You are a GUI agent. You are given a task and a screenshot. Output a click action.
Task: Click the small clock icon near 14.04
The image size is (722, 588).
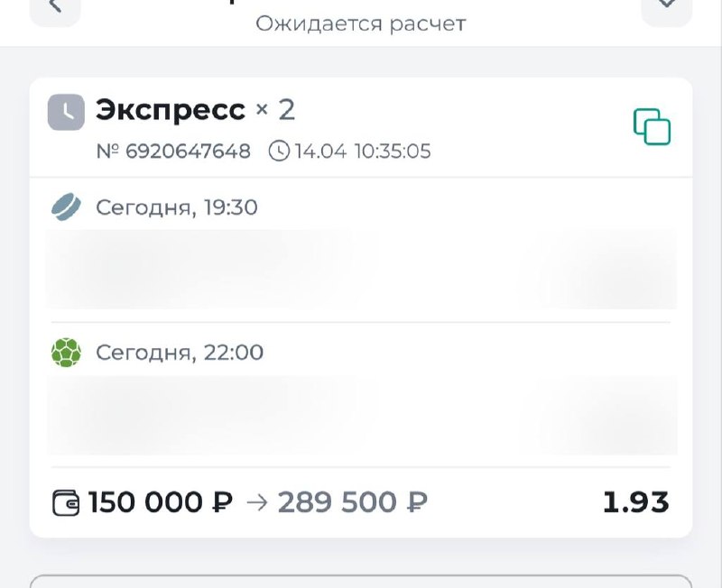pos(280,152)
